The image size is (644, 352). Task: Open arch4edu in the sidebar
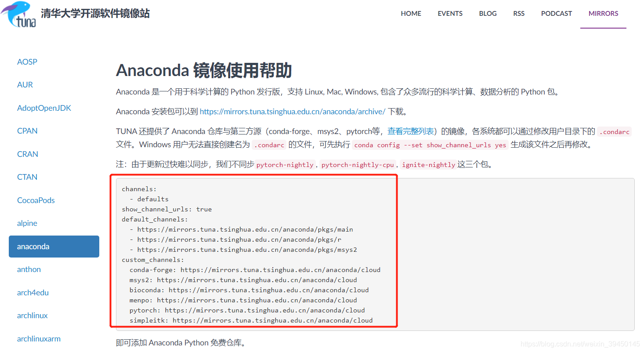tap(33, 293)
